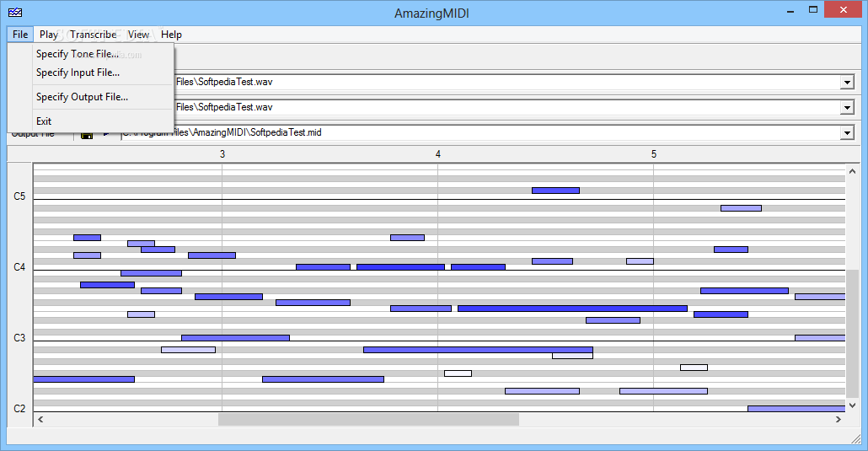Viewport: 868px width, 451px height.
Task: Click the C2 pitch label
Action: (19, 409)
